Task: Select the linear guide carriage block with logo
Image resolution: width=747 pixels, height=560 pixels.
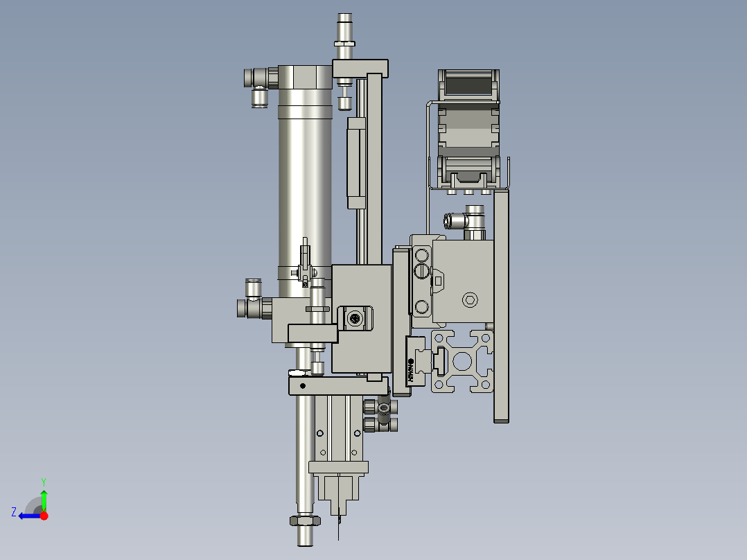Action: coord(416,361)
